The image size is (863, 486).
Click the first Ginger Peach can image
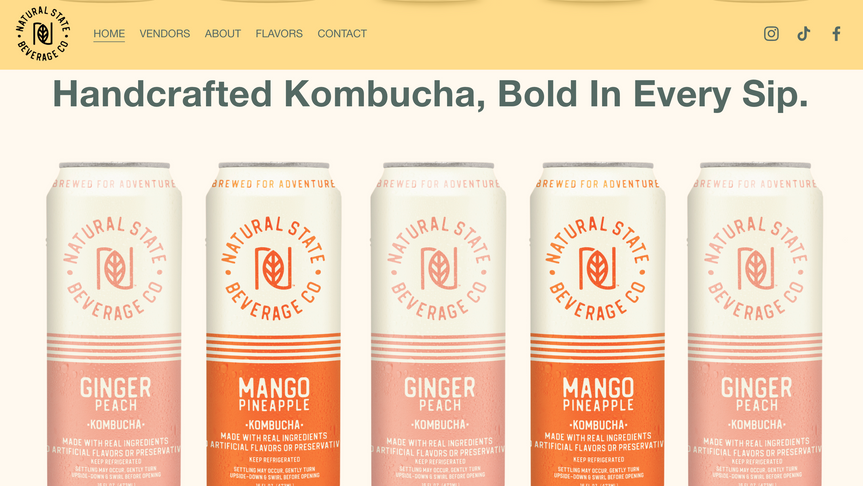click(x=114, y=324)
